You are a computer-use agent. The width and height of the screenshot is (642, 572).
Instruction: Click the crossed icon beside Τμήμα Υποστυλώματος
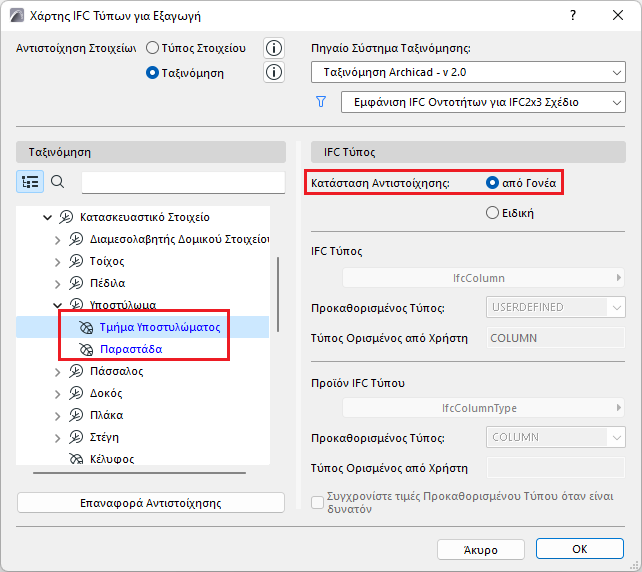[x=86, y=327]
